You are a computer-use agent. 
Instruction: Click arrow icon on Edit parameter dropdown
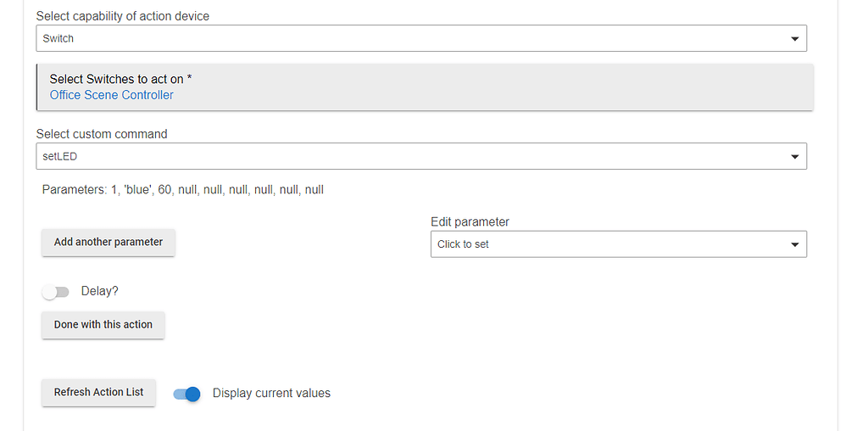[x=794, y=244]
